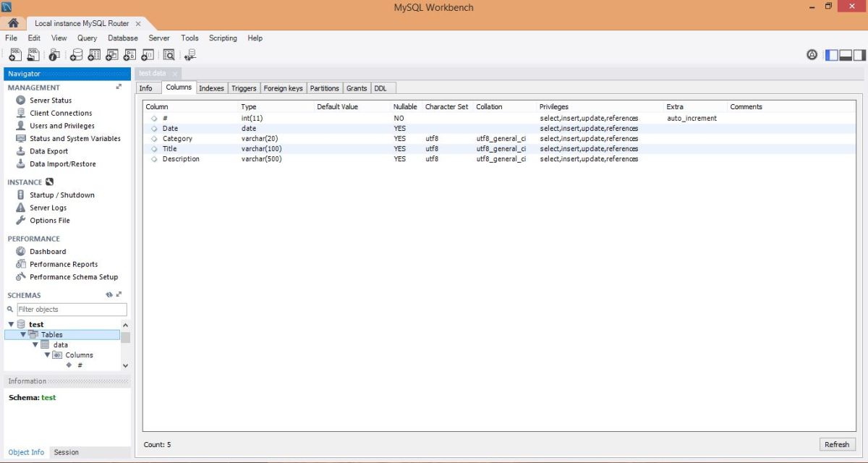Refresh the schemas list icon
The width and height of the screenshot is (868, 463).
[x=109, y=295]
